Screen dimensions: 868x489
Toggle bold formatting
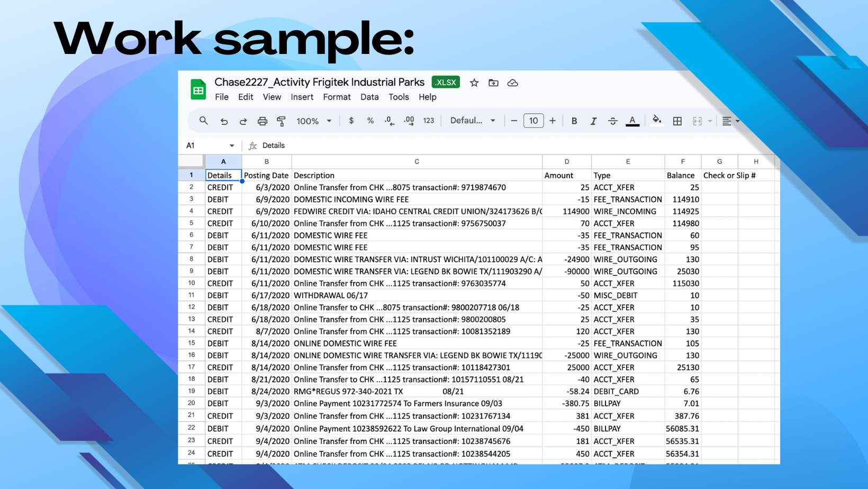point(574,121)
